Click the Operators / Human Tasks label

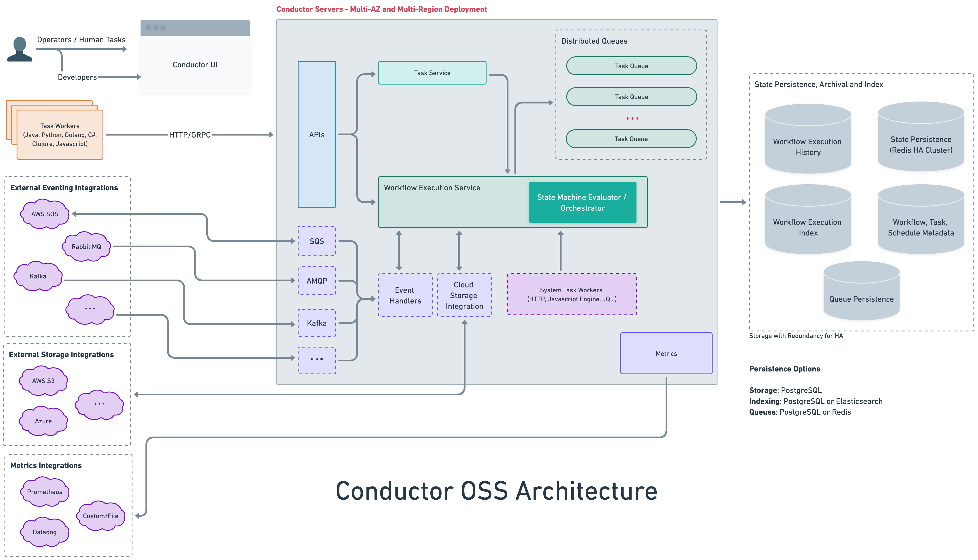(x=81, y=40)
